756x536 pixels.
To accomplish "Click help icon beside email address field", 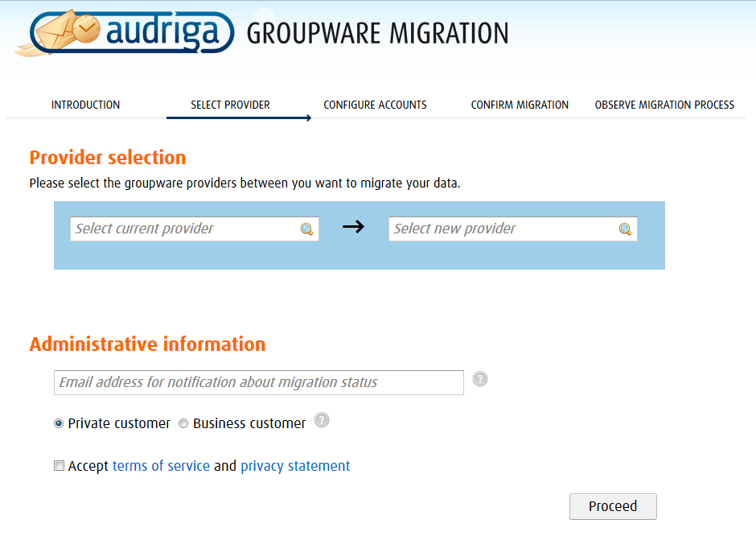I will (480, 379).
